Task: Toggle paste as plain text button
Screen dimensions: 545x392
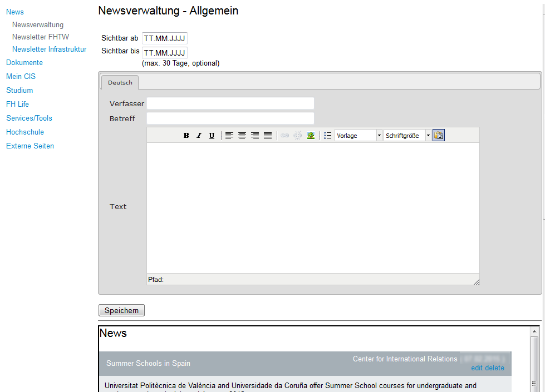Action: (439, 136)
